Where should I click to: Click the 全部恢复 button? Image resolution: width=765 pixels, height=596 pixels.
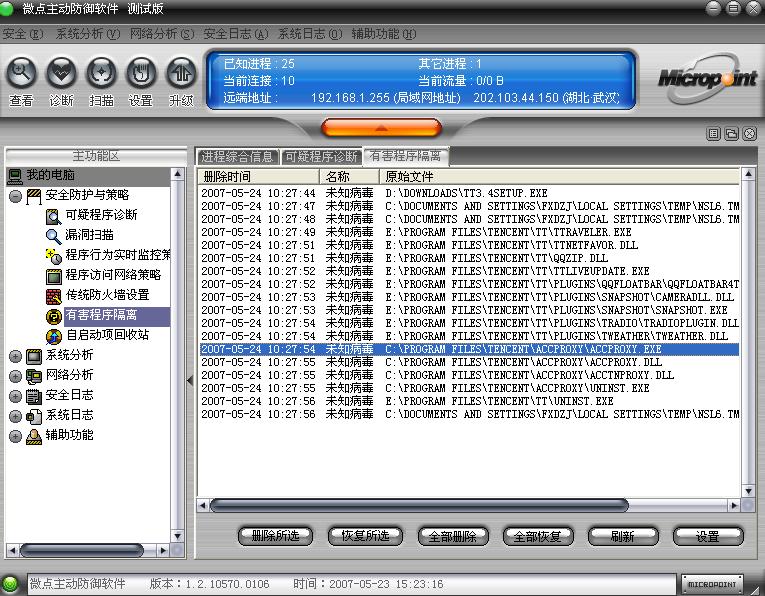pos(538,536)
